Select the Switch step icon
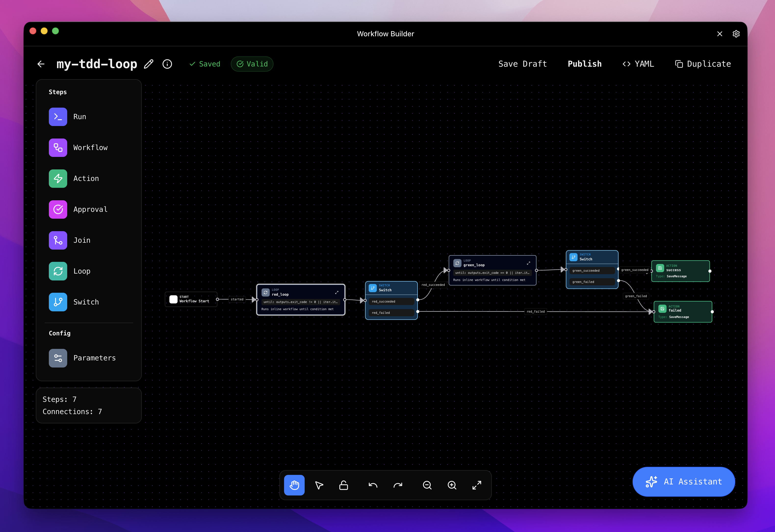This screenshot has width=775, height=532. click(58, 302)
